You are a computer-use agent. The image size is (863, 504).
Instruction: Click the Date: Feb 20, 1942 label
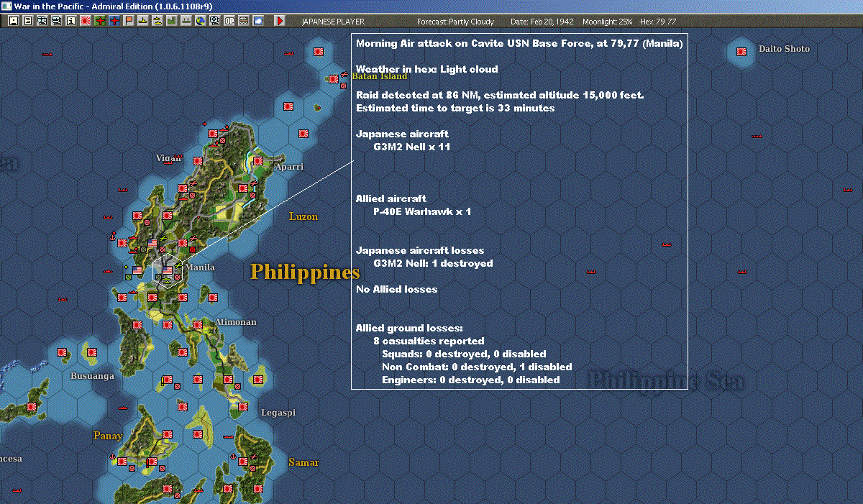(x=542, y=22)
